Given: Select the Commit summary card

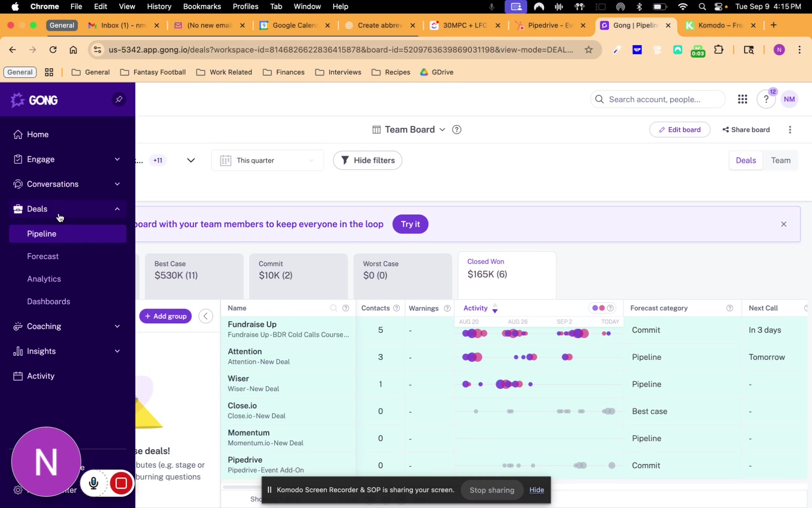Looking at the screenshot, I should tap(298, 277).
